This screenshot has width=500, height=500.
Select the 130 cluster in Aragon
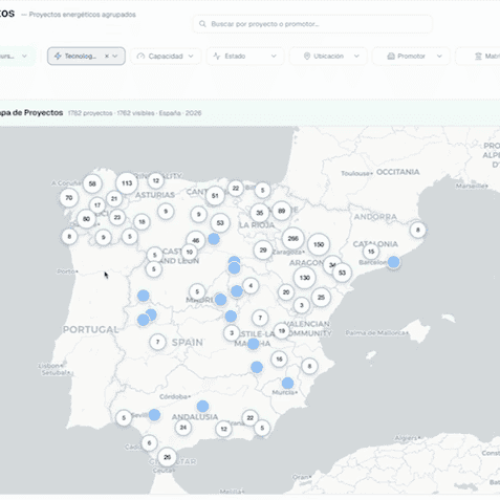tap(305, 277)
